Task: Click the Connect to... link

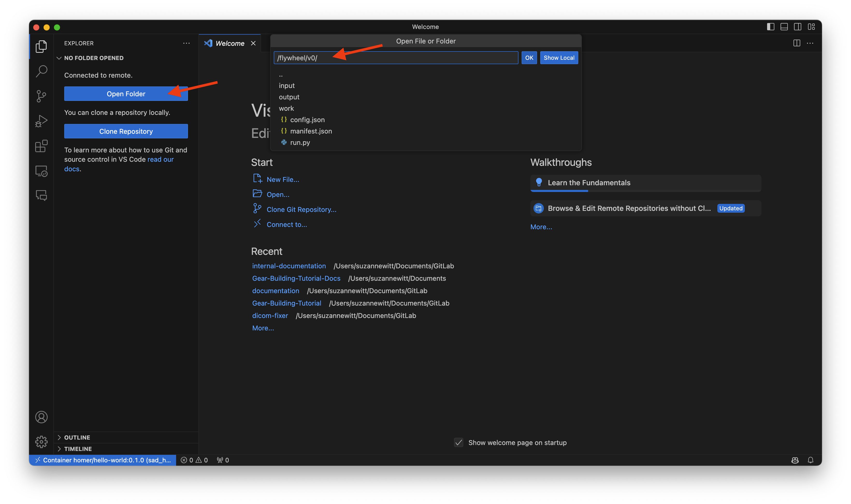Action: (x=287, y=225)
